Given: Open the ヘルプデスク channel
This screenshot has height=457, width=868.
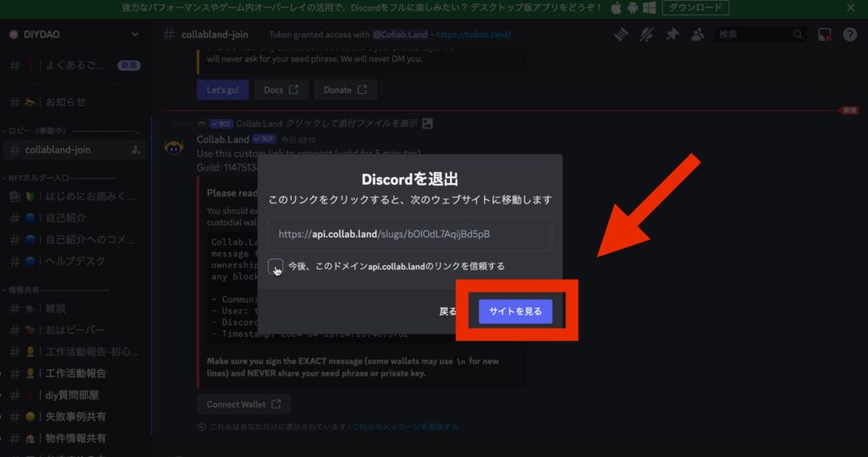Looking at the screenshot, I should pyautogui.click(x=75, y=261).
